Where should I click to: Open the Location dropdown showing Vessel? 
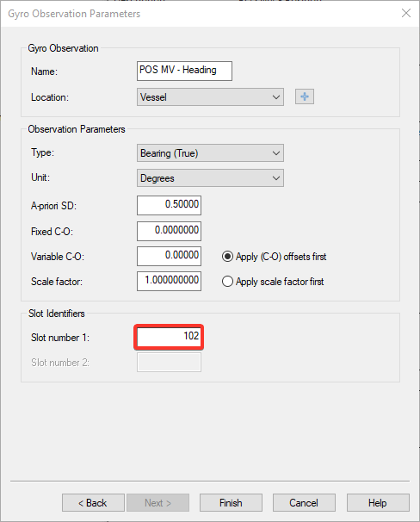pos(210,96)
